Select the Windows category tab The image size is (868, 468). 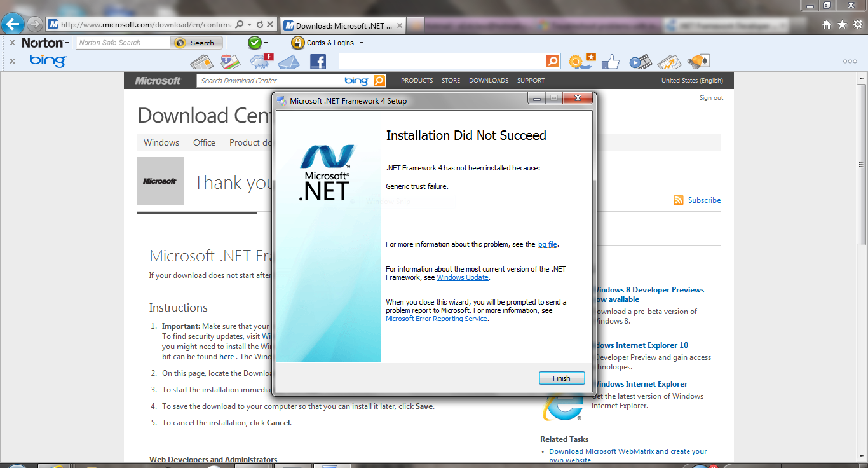[x=161, y=142]
